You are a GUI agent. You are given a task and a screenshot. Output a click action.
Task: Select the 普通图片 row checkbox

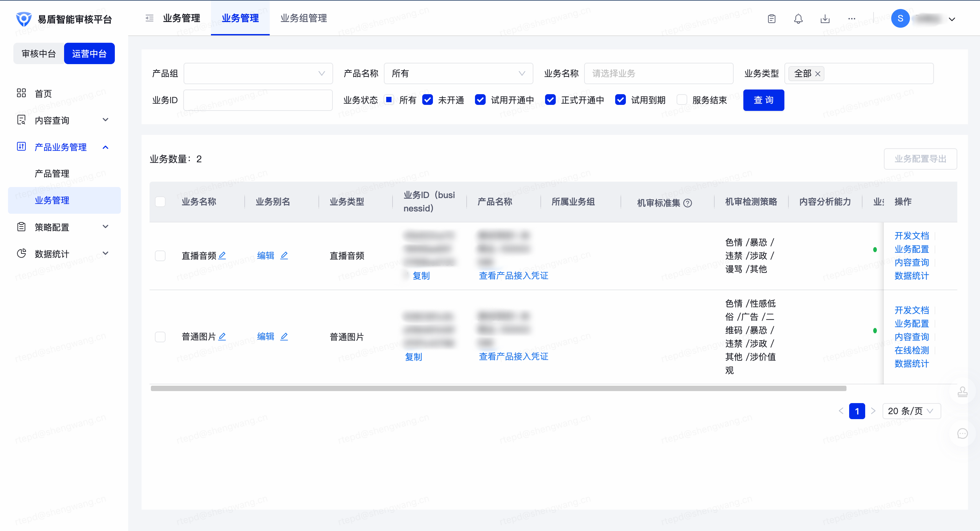tap(160, 337)
